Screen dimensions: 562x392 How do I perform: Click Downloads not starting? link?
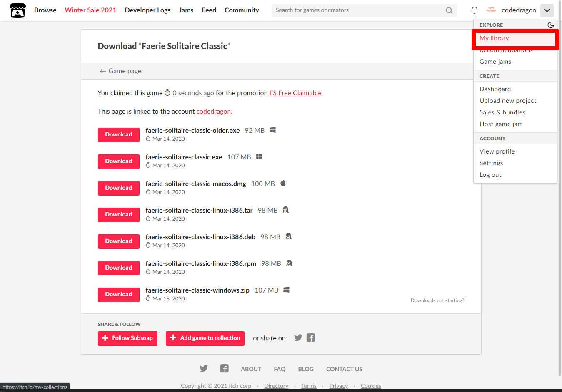coord(437,300)
